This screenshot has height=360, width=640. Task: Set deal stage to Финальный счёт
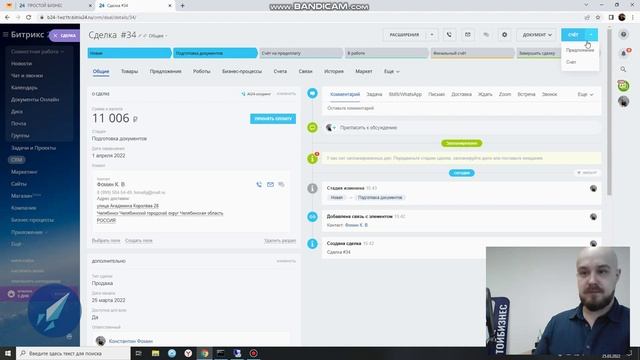click(x=472, y=53)
